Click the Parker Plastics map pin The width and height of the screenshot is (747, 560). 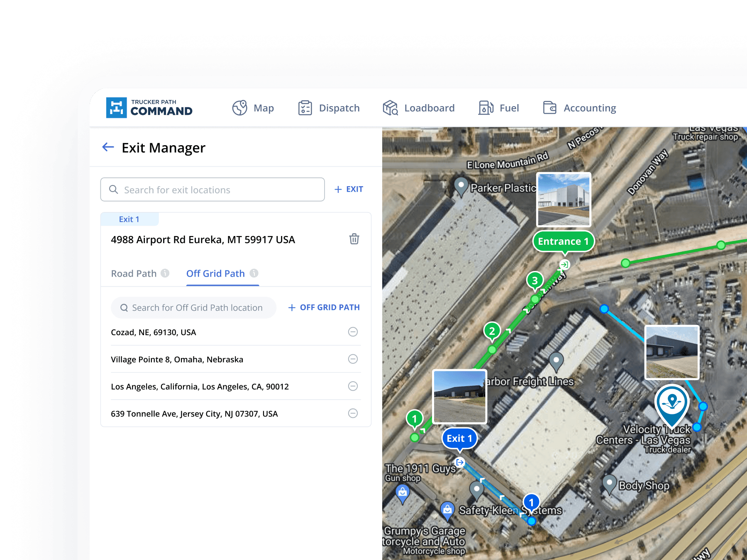[x=461, y=186]
